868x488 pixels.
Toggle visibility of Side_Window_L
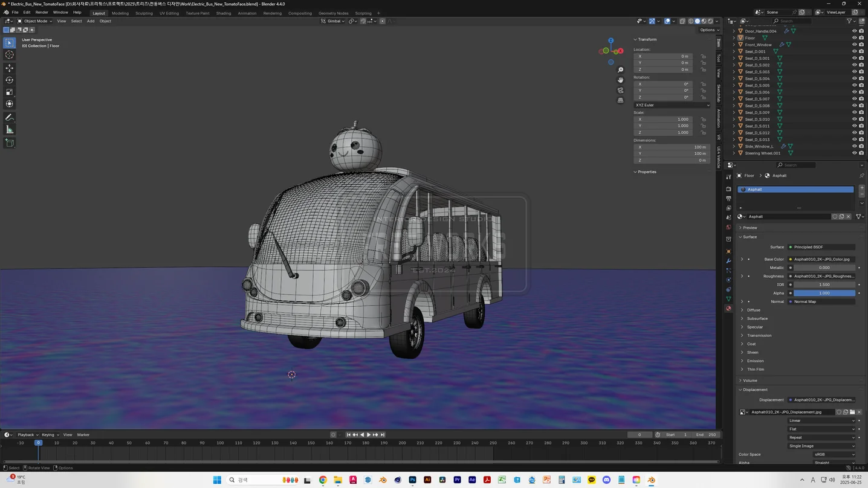pos(854,146)
